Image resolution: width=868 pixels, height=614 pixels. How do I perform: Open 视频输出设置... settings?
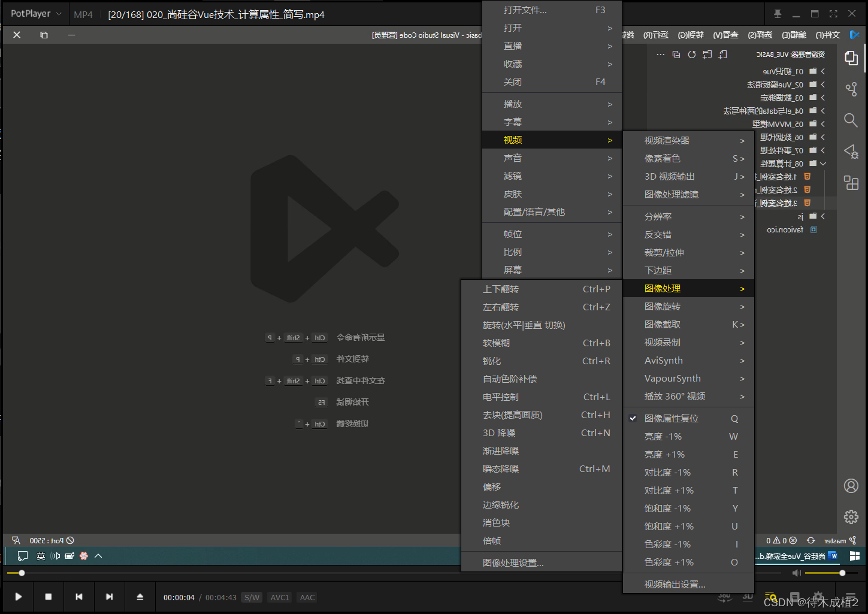[x=688, y=585]
